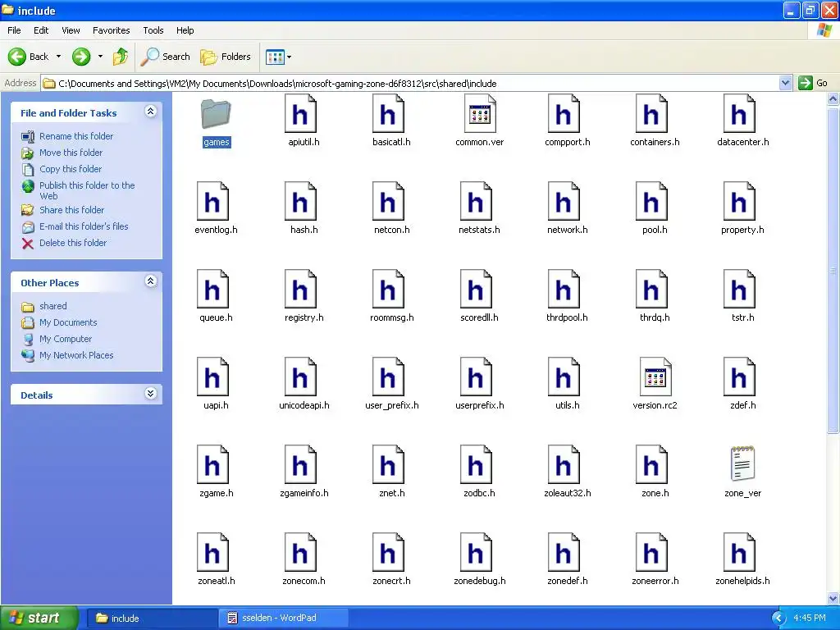Select the apiutil.h file icon
This screenshot has height=630, width=840.
[300, 113]
